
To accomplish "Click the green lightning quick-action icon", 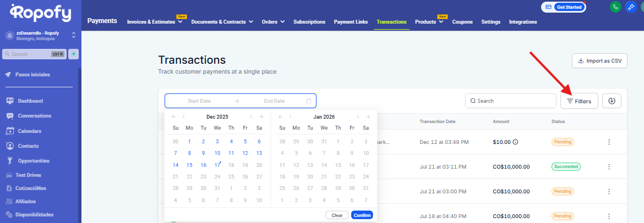I will click(73, 54).
